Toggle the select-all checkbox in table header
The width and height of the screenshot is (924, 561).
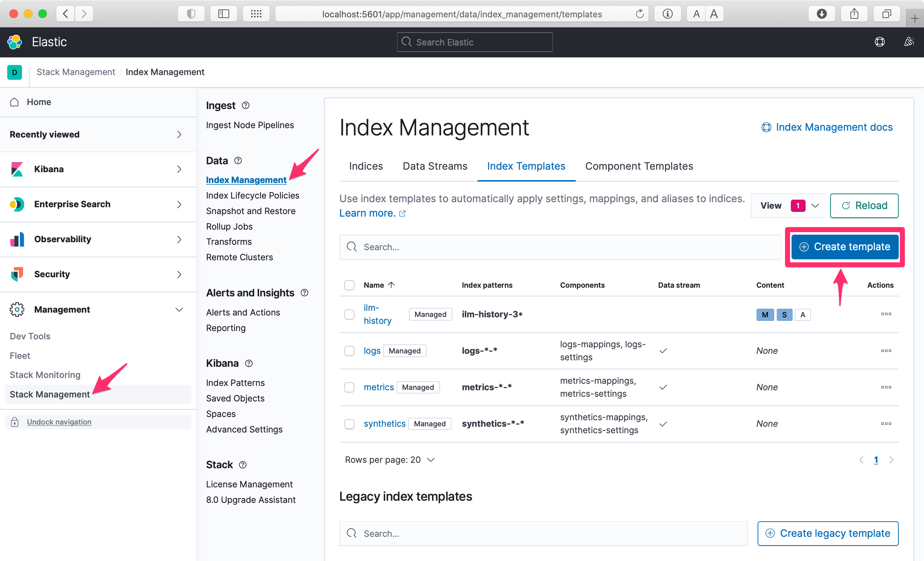coord(349,285)
